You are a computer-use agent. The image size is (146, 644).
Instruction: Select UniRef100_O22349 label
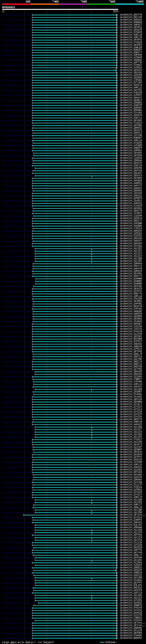click(131, 334)
